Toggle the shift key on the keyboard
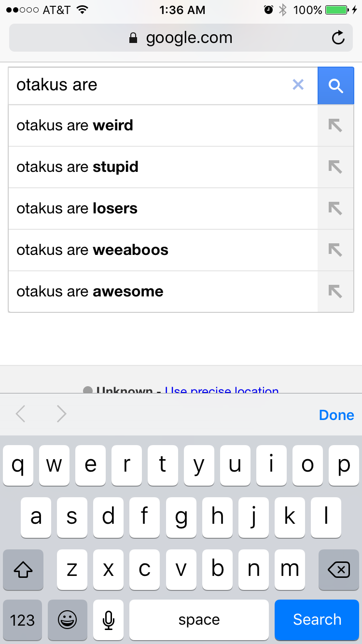This screenshot has width=362, height=644. coord(23,570)
